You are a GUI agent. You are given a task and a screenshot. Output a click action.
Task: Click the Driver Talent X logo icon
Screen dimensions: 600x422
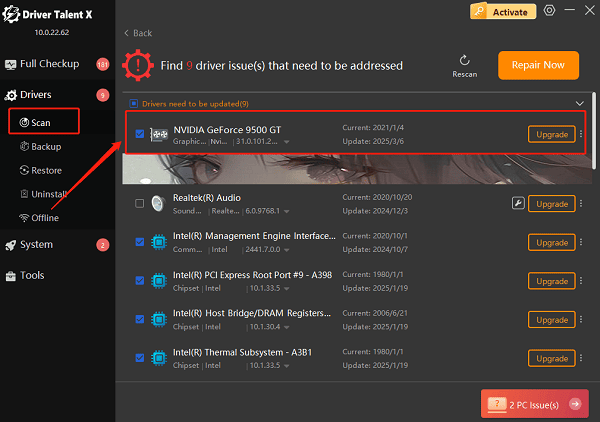pos(11,14)
